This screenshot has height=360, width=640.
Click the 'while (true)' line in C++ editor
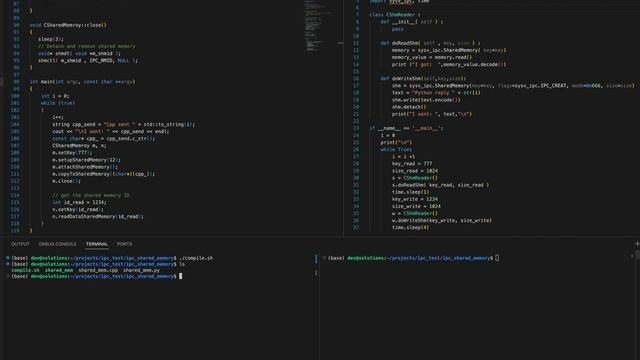pos(58,103)
